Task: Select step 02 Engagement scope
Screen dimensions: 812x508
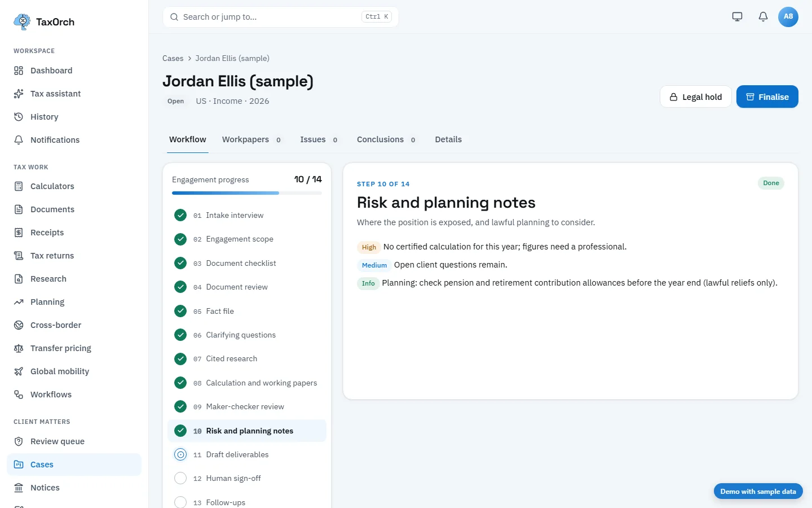Action: [x=247, y=239]
